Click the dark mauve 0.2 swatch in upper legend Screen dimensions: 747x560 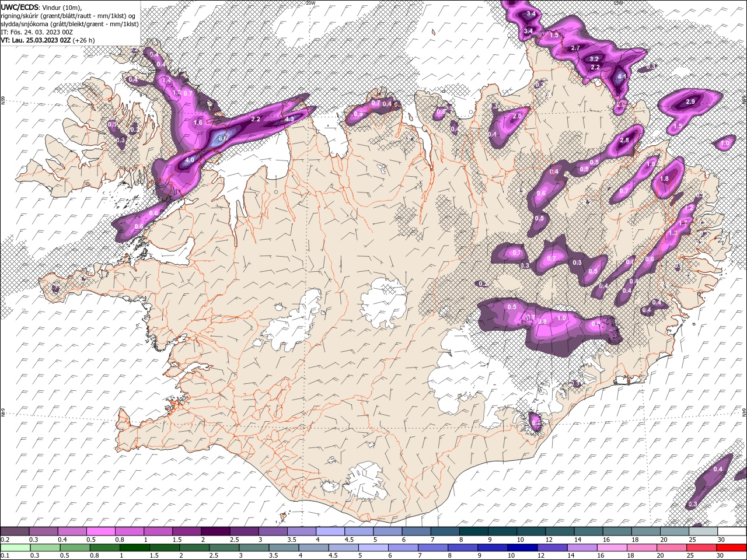pyautogui.click(x=15, y=531)
